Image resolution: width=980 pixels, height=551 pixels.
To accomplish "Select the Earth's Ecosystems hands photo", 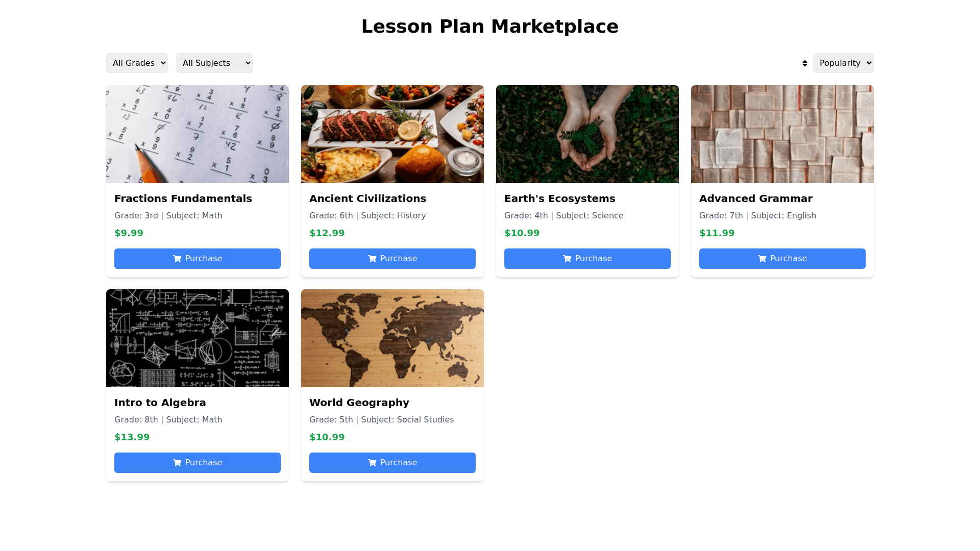I will [587, 134].
